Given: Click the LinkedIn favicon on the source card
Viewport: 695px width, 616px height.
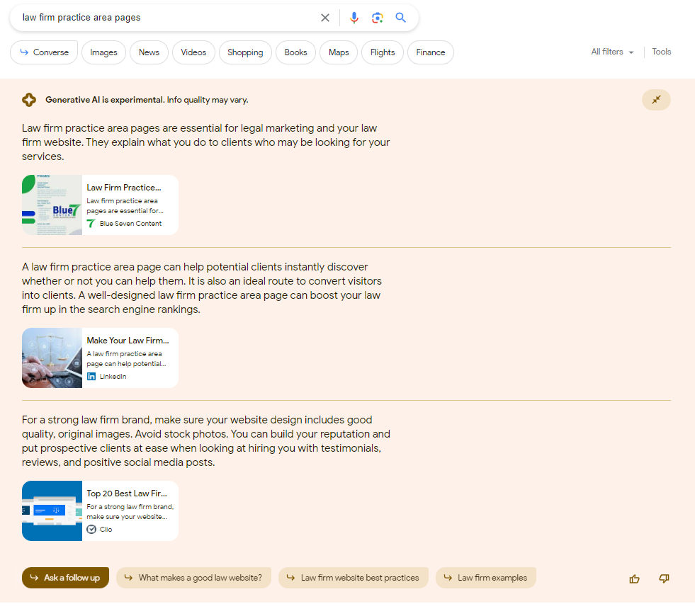Looking at the screenshot, I should pyautogui.click(x=91, y=377).
